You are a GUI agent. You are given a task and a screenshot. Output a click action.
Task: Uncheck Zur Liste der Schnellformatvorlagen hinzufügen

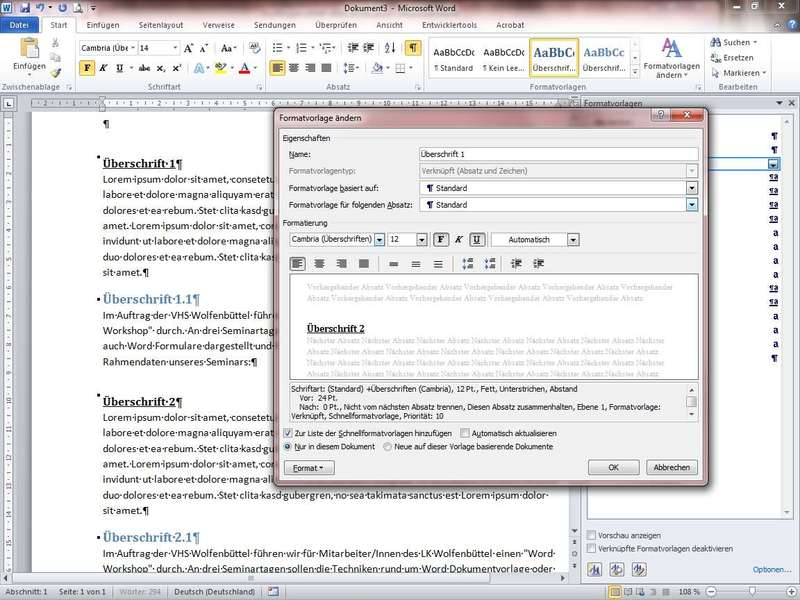click(x=288, y=433)
